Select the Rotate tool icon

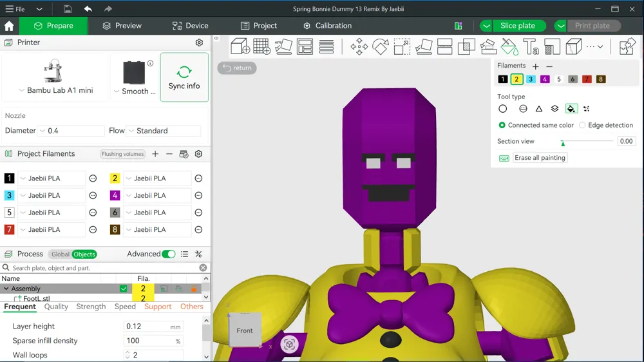381,46
